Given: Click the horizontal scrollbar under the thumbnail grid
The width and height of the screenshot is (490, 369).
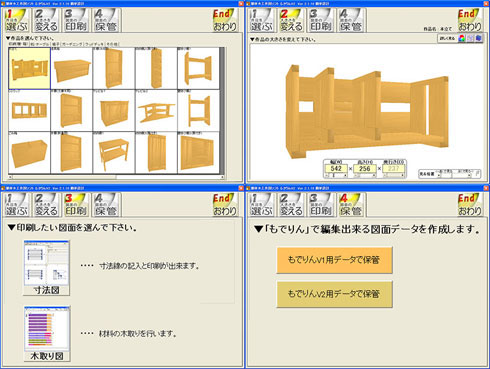Looking at the screenshot, I should (x=116, y=177).
